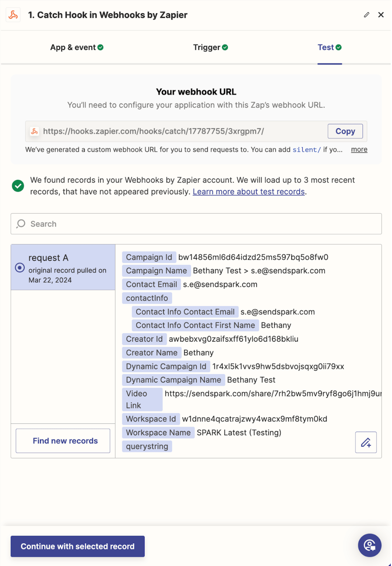Select the request A record entry
This screenshot has height=566, width=392.
(63, 267)
